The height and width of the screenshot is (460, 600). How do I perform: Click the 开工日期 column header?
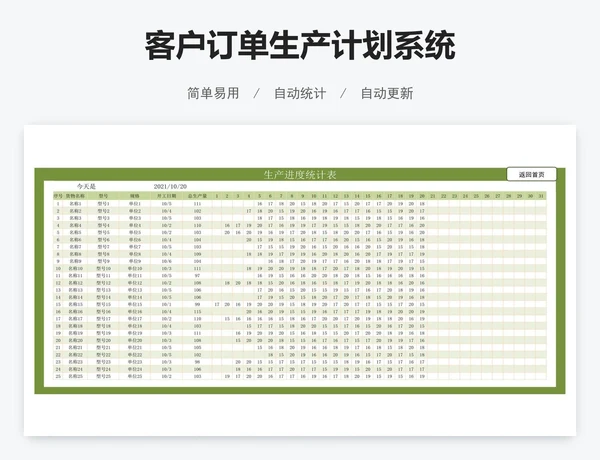(166, 196)
